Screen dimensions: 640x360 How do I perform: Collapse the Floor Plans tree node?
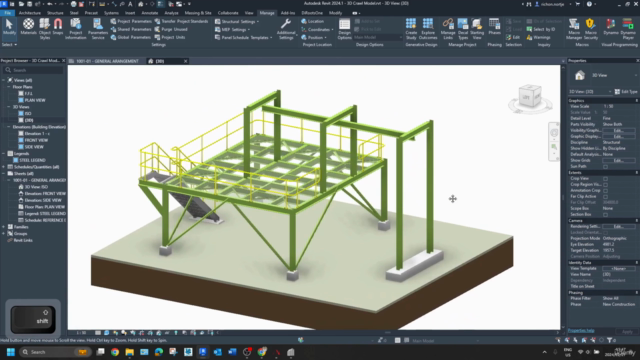pos(9,87)
